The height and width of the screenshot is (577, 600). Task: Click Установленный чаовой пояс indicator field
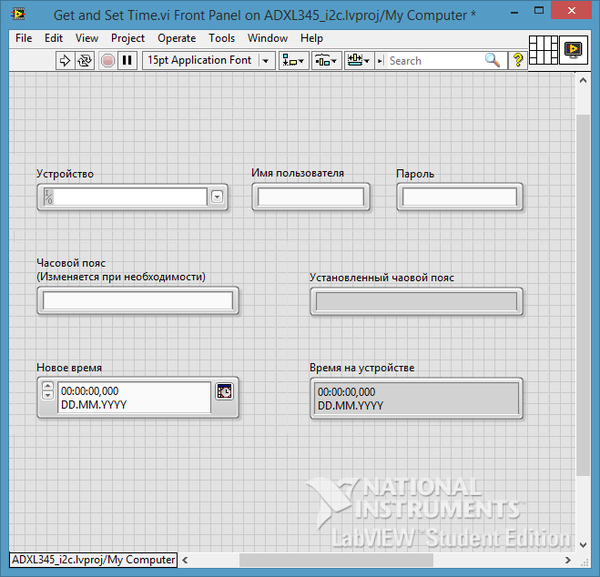pos(416,301)
